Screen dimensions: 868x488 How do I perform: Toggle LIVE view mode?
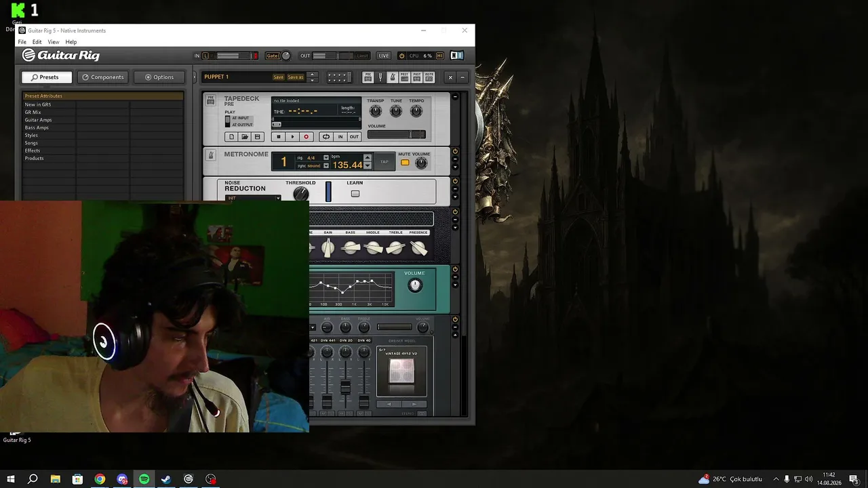(384, 56)
